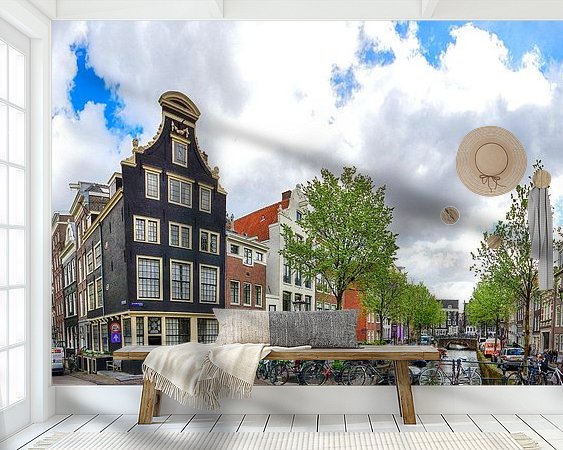This screenshot has height=450, width=563.
Task: Select the dark gray knitted pillow
Action: tap(313, 328)
